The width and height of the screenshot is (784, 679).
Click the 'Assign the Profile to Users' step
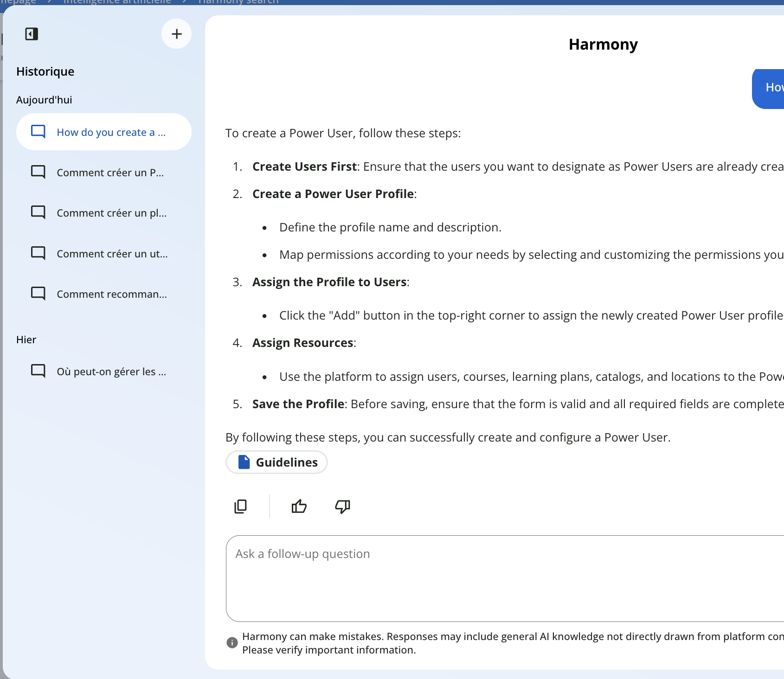329,282
